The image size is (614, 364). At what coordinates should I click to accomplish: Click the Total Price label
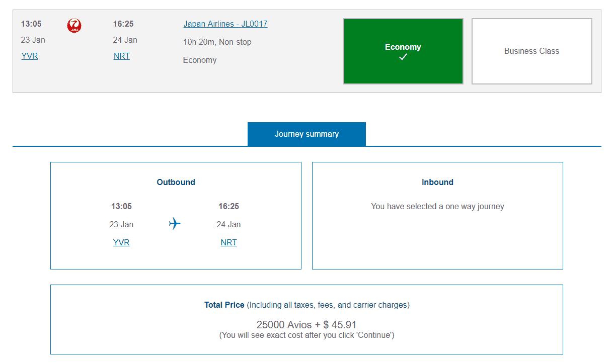click(224, 305)
